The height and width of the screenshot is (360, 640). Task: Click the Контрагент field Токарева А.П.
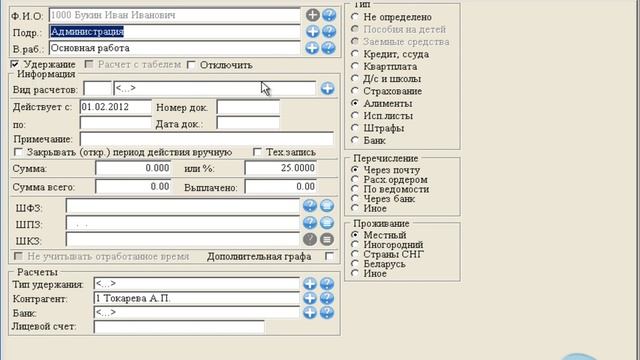pos(196,298)
